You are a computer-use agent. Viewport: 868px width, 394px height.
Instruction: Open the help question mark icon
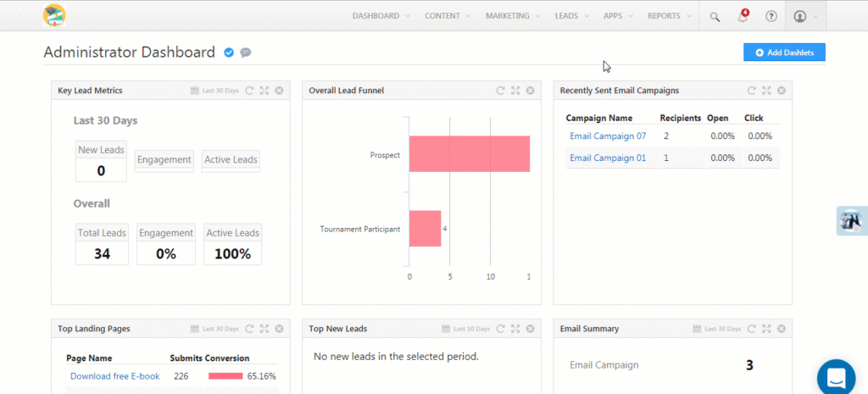(x=771, y=16)
